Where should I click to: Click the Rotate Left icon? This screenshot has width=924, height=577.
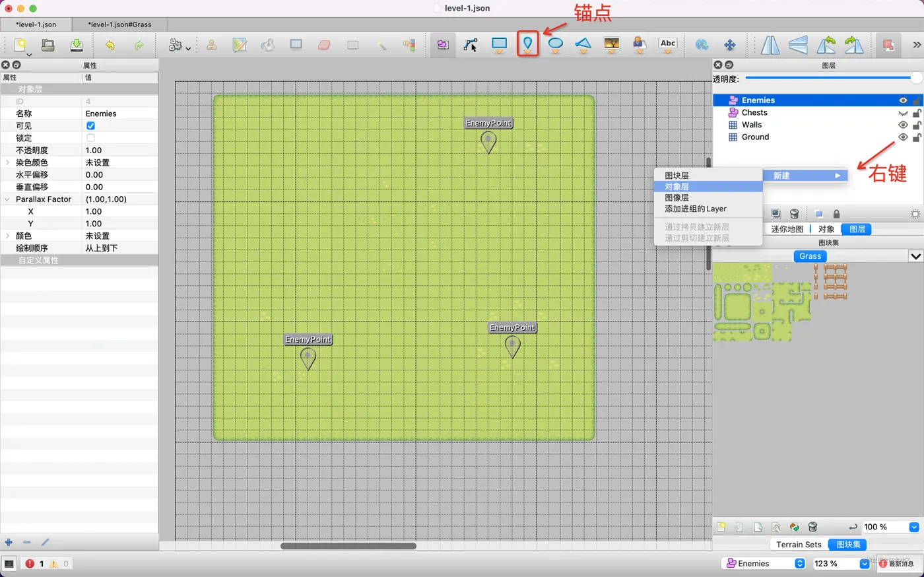(x=826, y=45)
